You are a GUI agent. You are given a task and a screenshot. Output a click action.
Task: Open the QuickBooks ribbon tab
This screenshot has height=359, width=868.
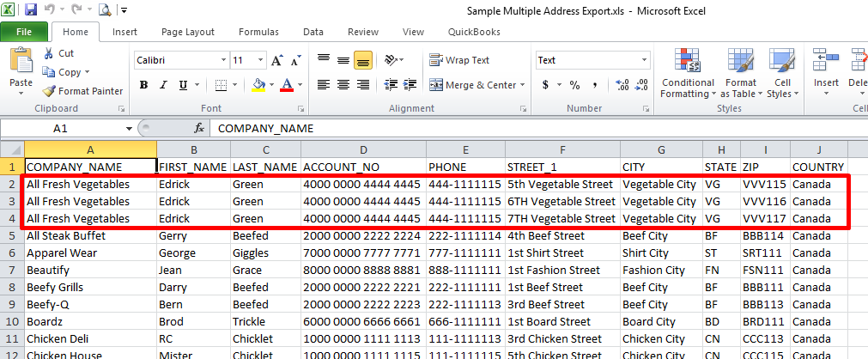(474, 32)
